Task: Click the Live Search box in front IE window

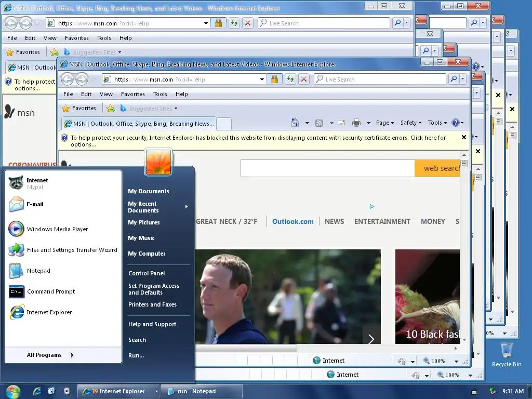Action: [380, 79]
